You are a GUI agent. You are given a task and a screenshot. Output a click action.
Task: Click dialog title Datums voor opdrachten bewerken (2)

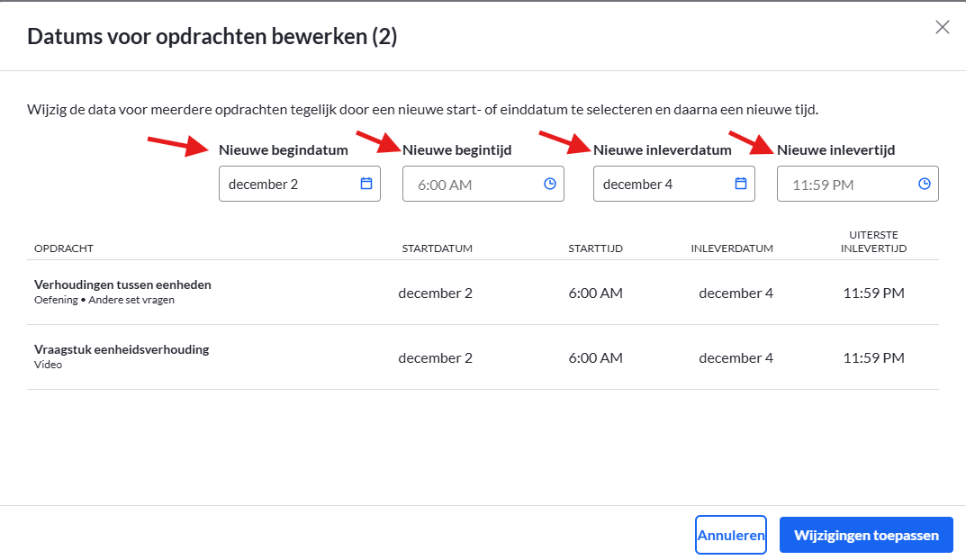[x=212, y=36]
